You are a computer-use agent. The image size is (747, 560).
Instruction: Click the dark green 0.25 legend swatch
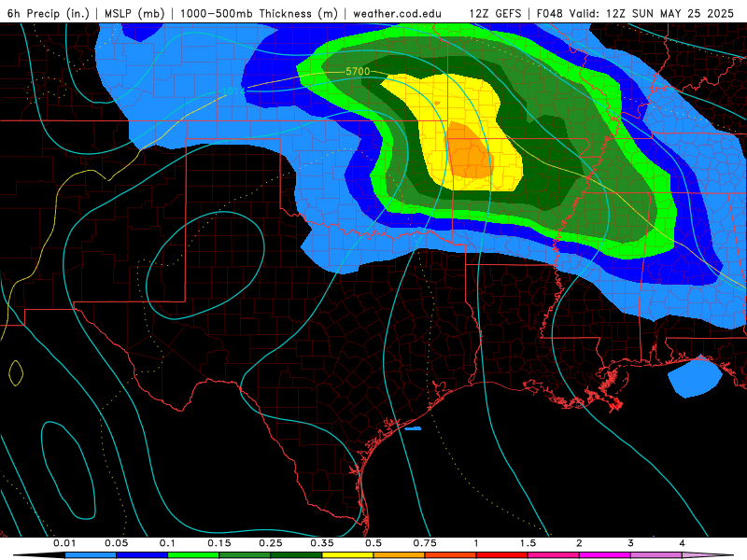(x=296, y=555)
